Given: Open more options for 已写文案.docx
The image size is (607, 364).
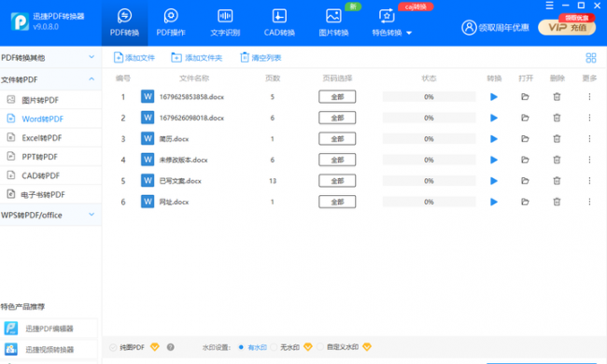Looking at the screenshot, I should pos(589,181).
